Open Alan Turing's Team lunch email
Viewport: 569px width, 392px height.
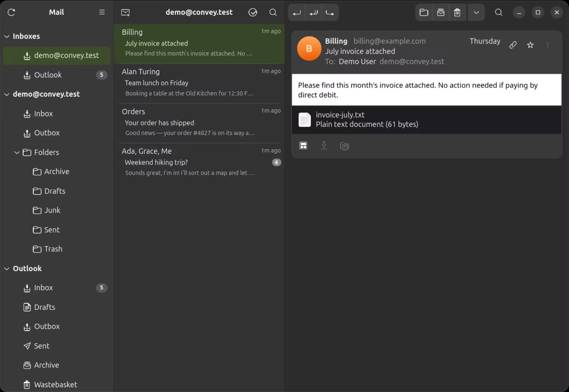(x=199, y=83)
